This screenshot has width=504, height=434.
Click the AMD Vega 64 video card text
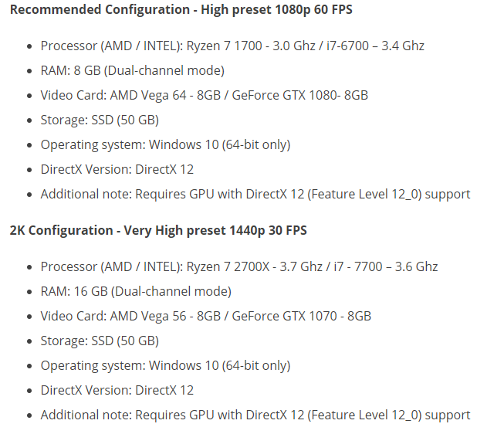pos(167,95)
